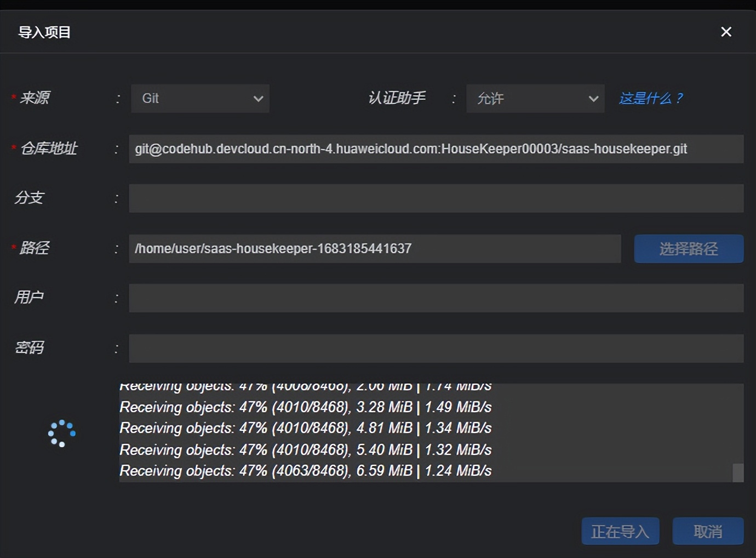The width and height of the screenshot is (756, 558).
Task: Focus the 用户 username field
Action: pos(436,298)
